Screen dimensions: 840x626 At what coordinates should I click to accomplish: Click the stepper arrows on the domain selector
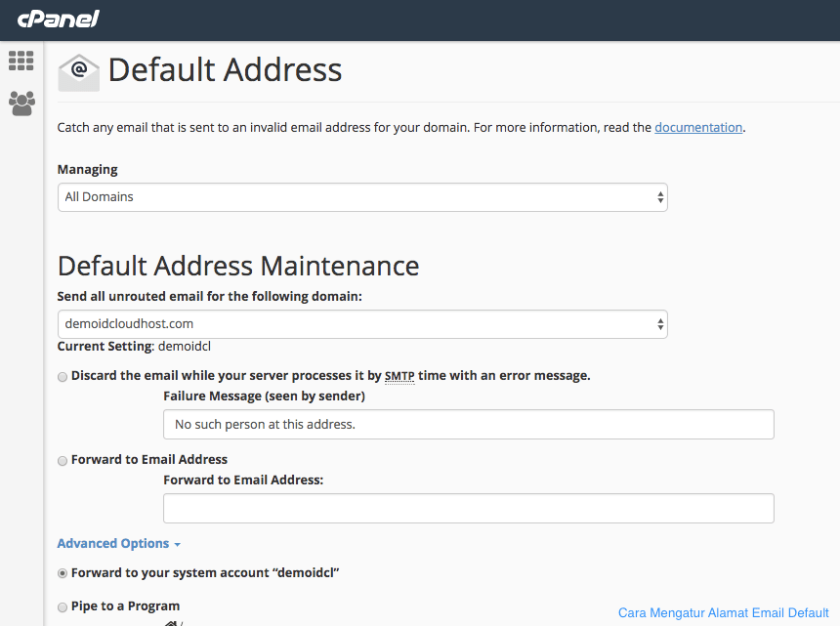coord(659,323)
